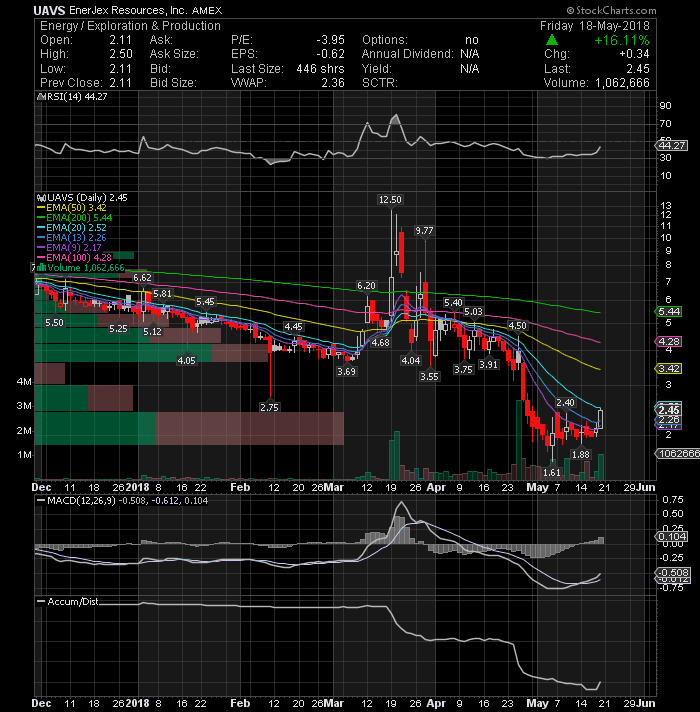Click the VWAP value 2.36

click(333, 83)
